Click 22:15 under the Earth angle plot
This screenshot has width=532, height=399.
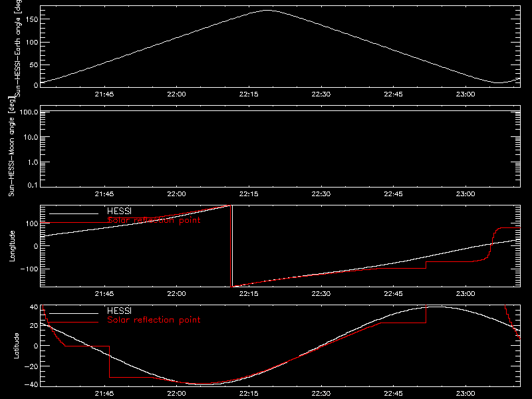pos(249,94)
